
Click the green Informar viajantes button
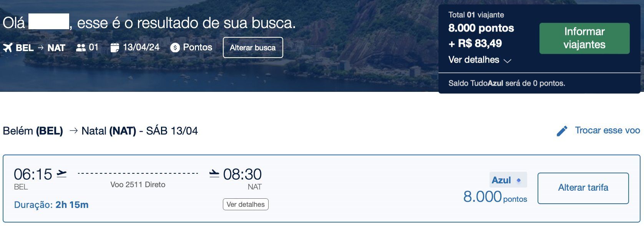(584, 38)
